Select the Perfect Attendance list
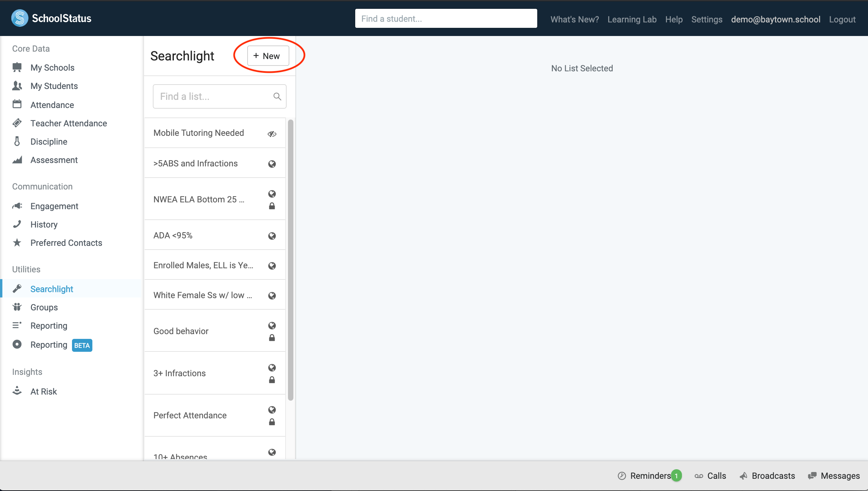This screenshot has width=868, height=491. 215,415
